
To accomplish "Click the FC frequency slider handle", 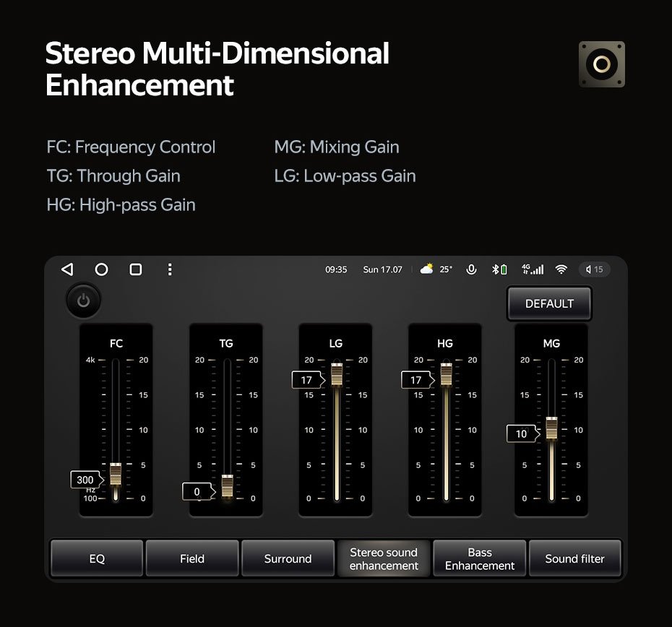I will (x=116, y=475).
